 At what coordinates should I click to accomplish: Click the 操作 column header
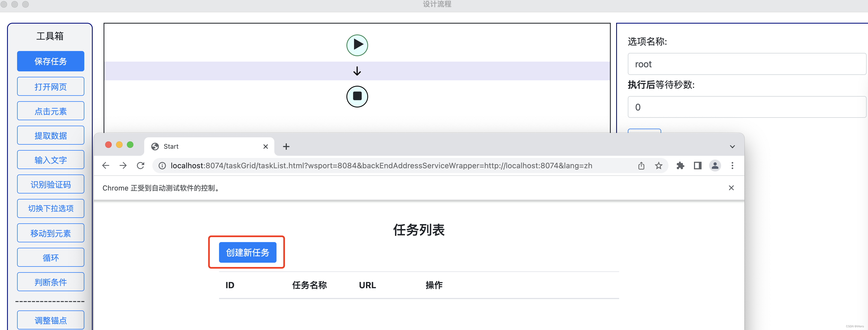434,285
